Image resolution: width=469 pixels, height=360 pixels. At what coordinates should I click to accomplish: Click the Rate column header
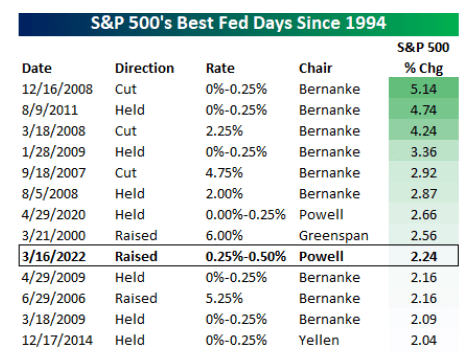220,68
